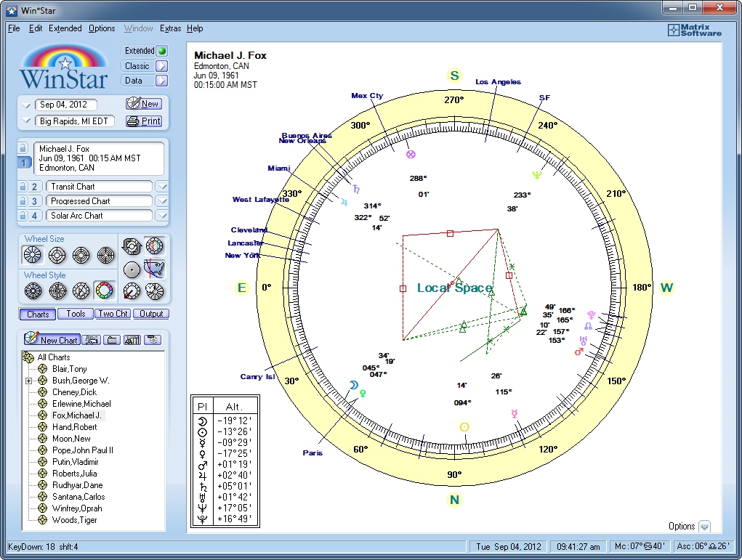Select Winfrey,Oprah in the chart list

[77, 508]
